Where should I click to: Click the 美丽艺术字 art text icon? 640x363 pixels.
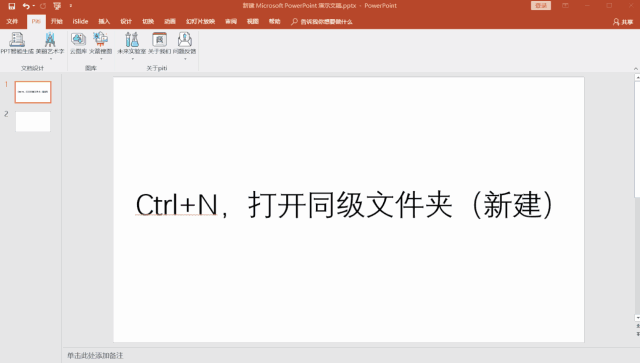50,40
